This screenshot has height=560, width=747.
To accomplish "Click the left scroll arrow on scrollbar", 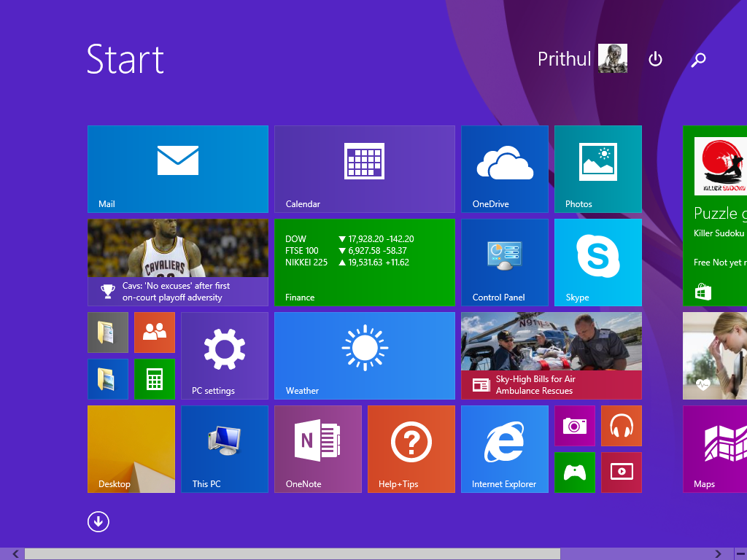I will point(15,554).
